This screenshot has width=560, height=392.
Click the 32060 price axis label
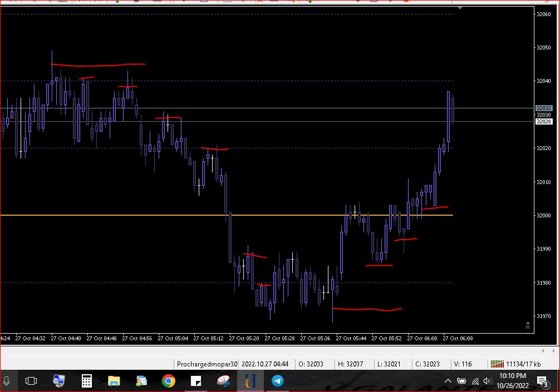tap(543, 14)
